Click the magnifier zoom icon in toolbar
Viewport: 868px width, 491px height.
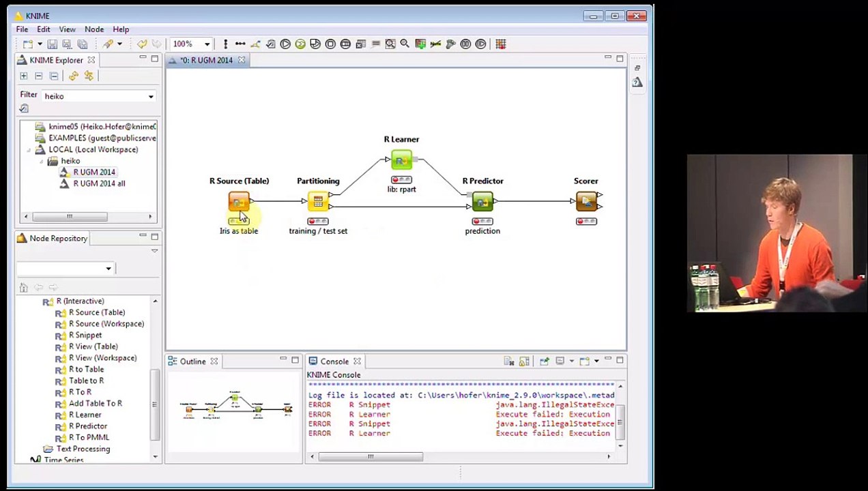click(405, 44)
